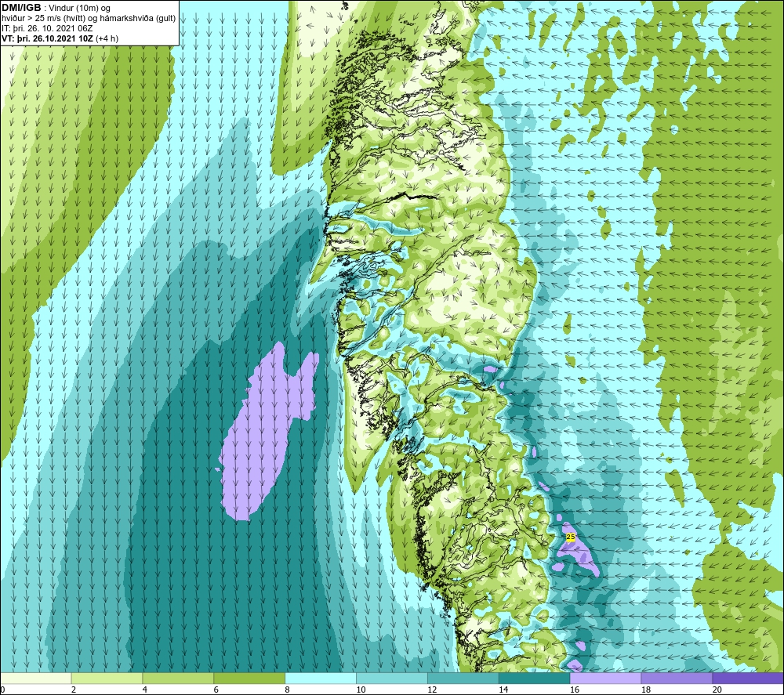The image size is (784, 695).
Task: Click the legend scale label '2'
Action: tap(74, 690)
